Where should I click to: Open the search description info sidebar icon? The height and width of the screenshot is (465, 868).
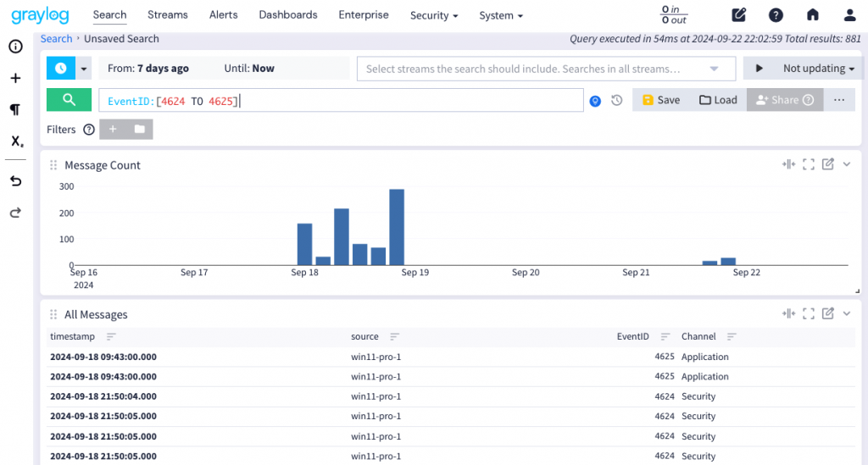click(x=15, y=47)
